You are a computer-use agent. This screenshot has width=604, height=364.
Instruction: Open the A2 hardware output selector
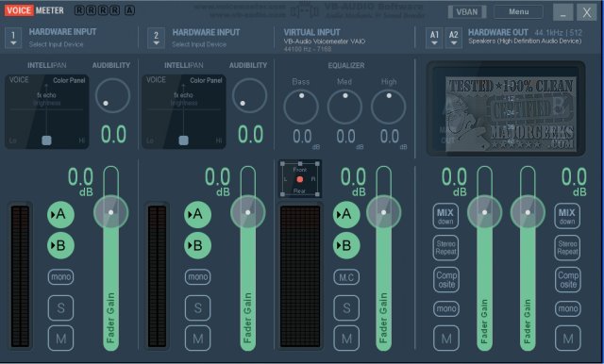[454, 38]
